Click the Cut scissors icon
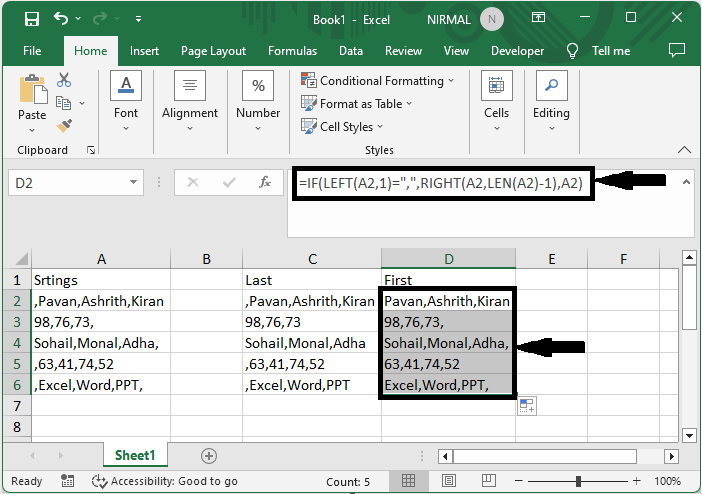702x494 pixels. coord(65,81)
